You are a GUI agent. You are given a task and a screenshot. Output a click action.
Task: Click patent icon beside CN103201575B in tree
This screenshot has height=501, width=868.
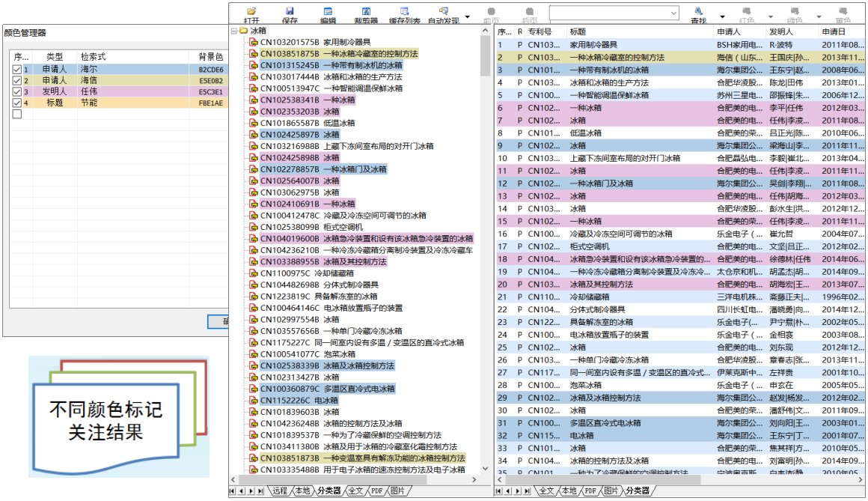254,43
